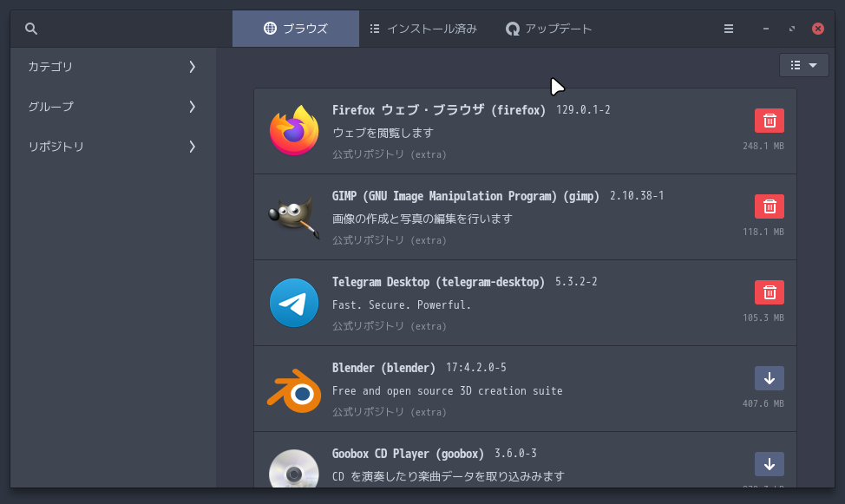Click the Goobox CD disc icon
Viewport: 845px width, 504px height.
(294, 468)
